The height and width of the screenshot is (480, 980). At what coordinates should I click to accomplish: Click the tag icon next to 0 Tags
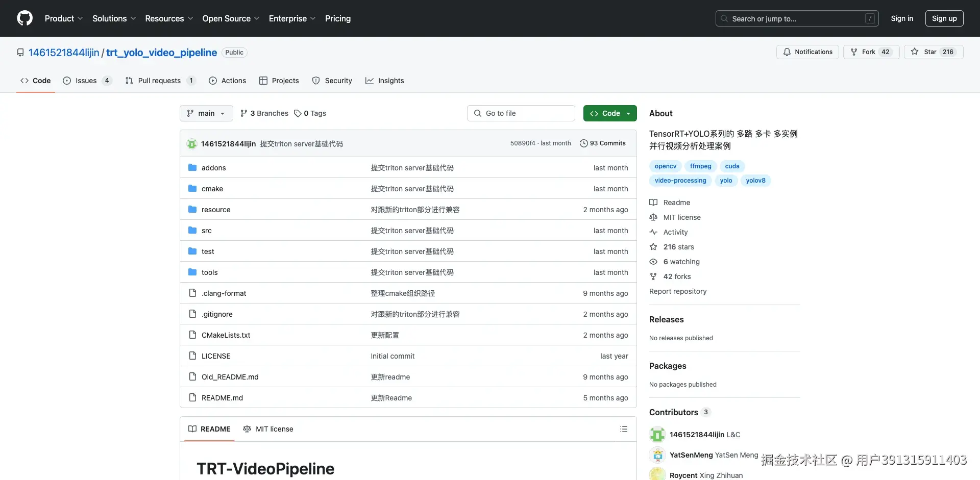coord(298,113)
